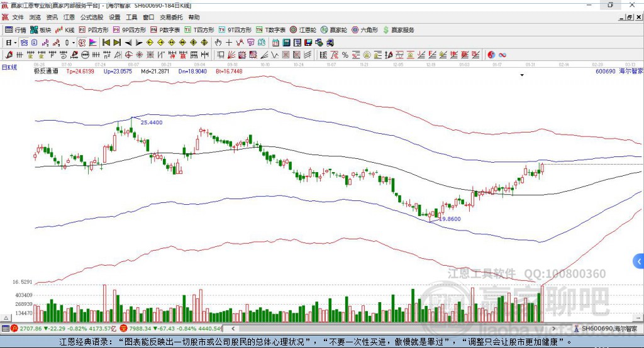Expand the candlestick style dropdown arrow
The image size is (644, 348).
(74, 43)
